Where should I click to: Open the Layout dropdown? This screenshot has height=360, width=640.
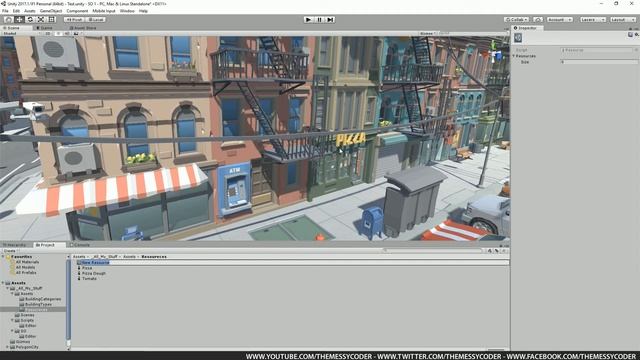[x=623, y=20]
